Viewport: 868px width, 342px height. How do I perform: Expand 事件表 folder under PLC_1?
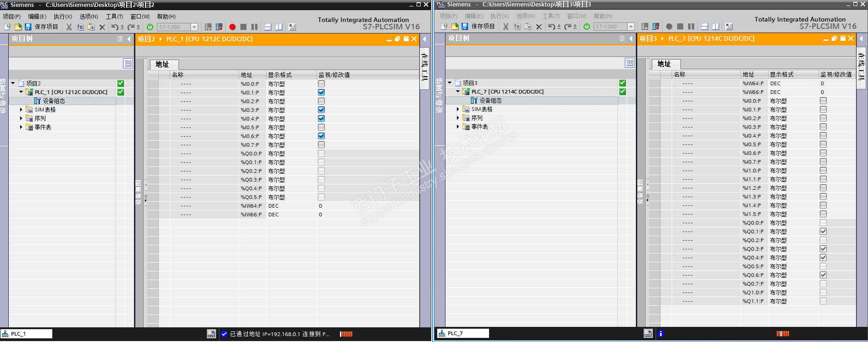(x=21, y=127)
